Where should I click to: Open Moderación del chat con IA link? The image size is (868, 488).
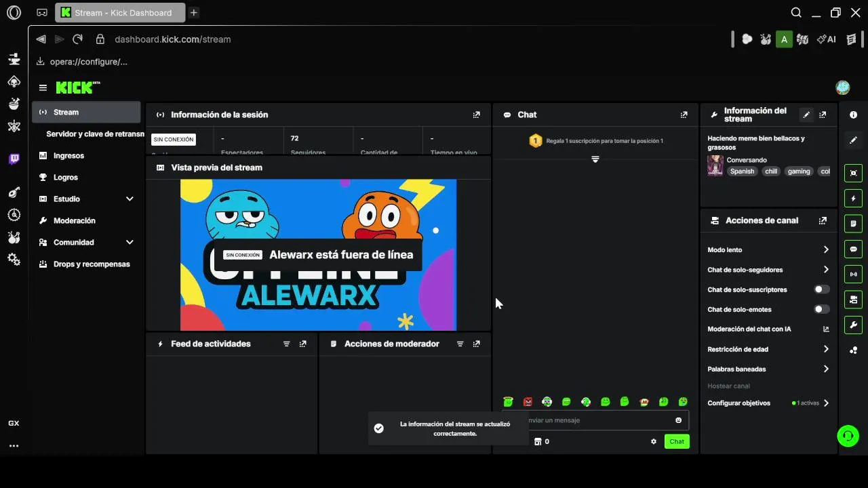(x=768, y=329)
